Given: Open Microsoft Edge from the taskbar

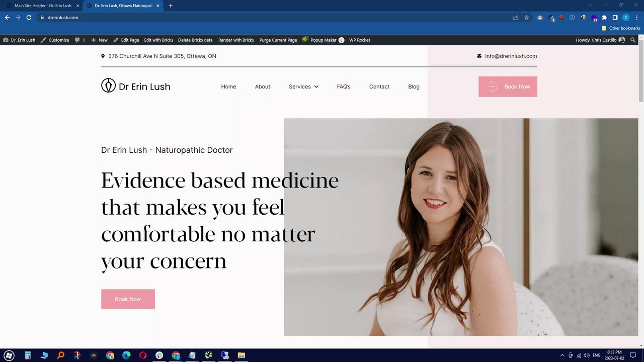Looking at the screenshot, I should coord(126,355).
